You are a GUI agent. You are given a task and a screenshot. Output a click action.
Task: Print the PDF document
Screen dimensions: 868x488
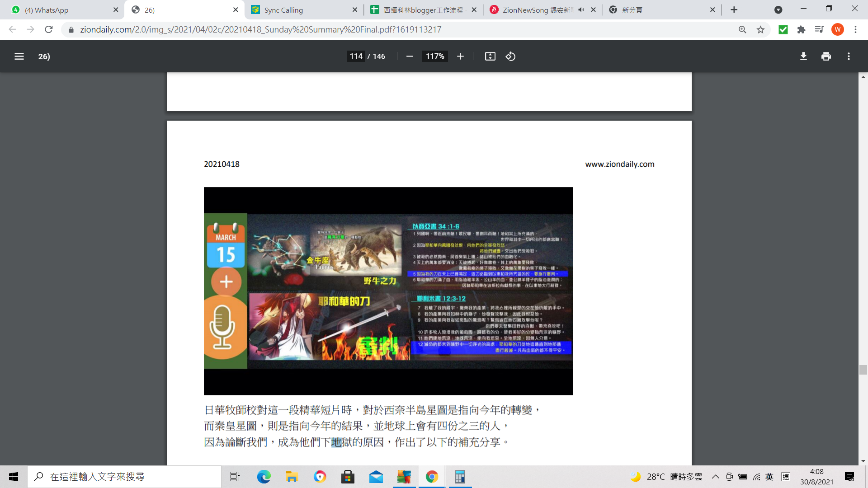click(x=826, y=56)
